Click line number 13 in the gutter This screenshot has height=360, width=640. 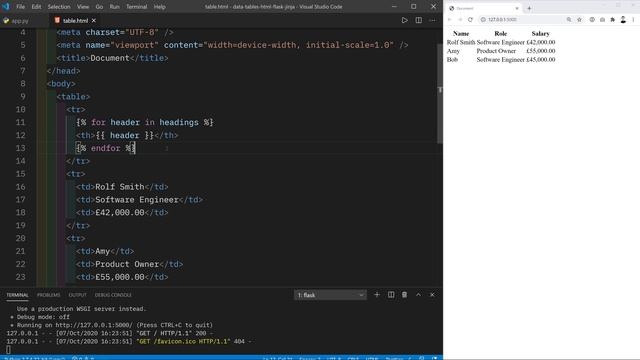click(x=20, y=148)
